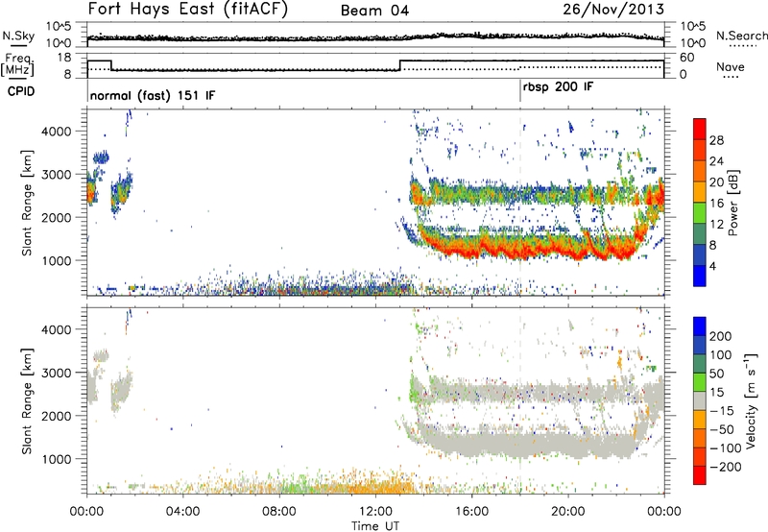Select the "normal (fast) 151 IF" mode label
Viewport: 768px width, 532px height.
coord(153,95)
